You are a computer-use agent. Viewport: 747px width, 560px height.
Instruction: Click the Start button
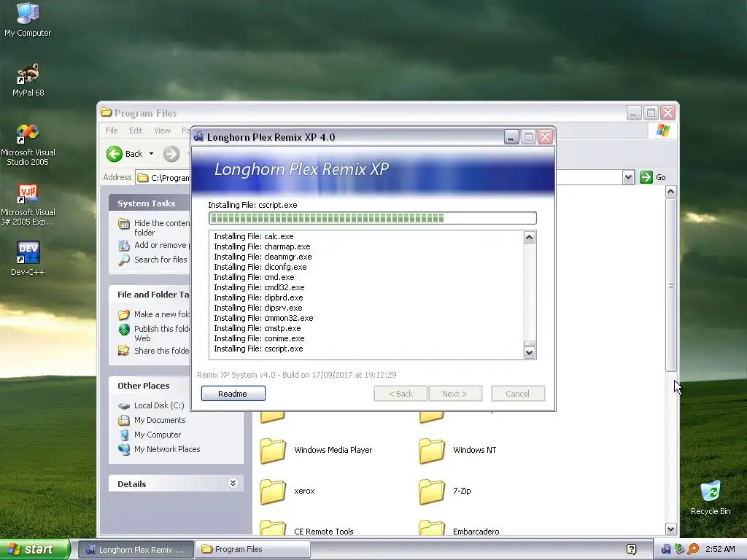34,550
